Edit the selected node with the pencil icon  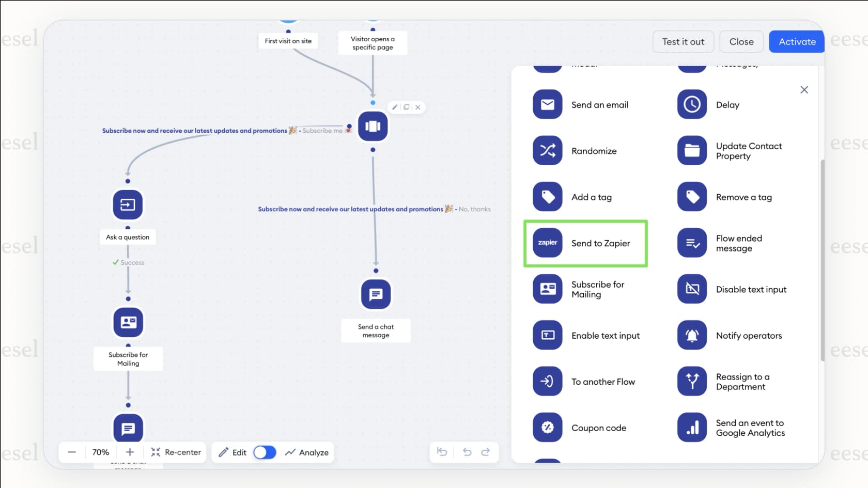(x=395, y=107)
